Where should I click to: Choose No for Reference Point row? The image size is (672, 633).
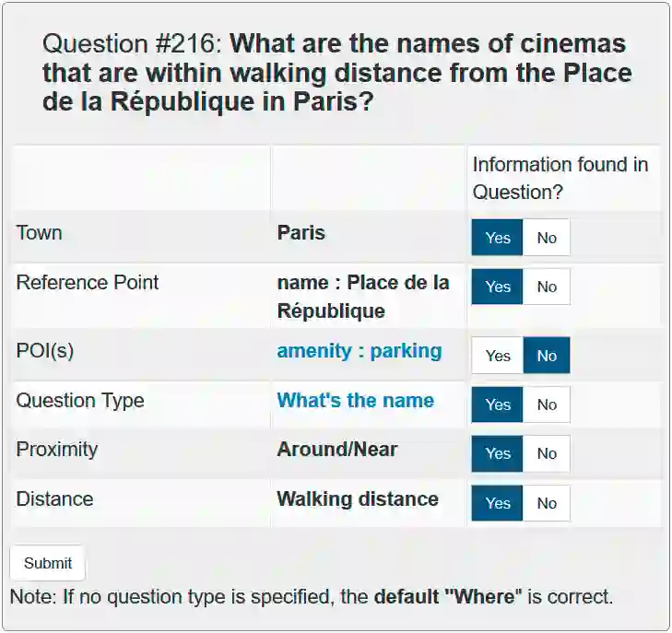point(547,287)
